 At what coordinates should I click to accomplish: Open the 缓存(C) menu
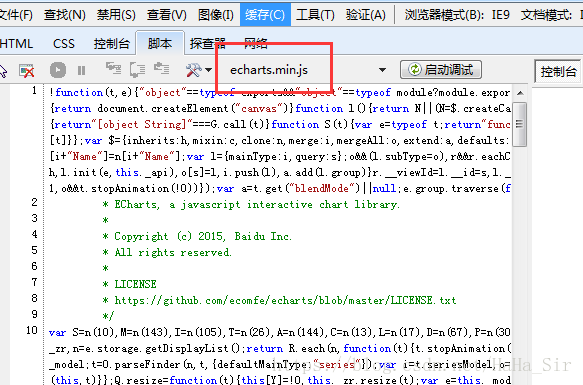265,15
